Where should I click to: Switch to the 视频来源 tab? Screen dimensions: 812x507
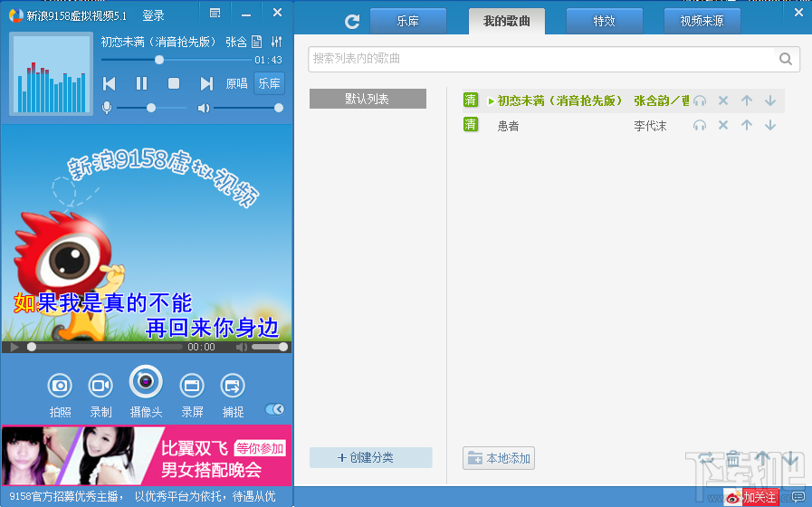click(702, 21)
